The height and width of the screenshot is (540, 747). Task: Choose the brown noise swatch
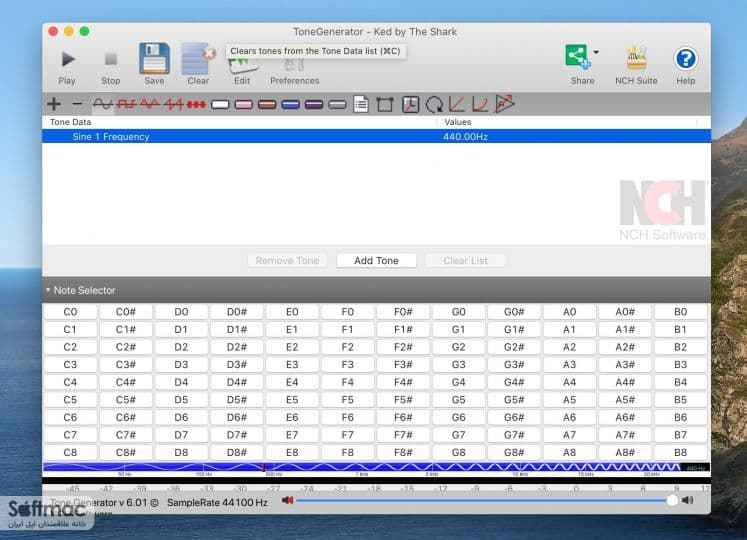[x=267, y=104]
